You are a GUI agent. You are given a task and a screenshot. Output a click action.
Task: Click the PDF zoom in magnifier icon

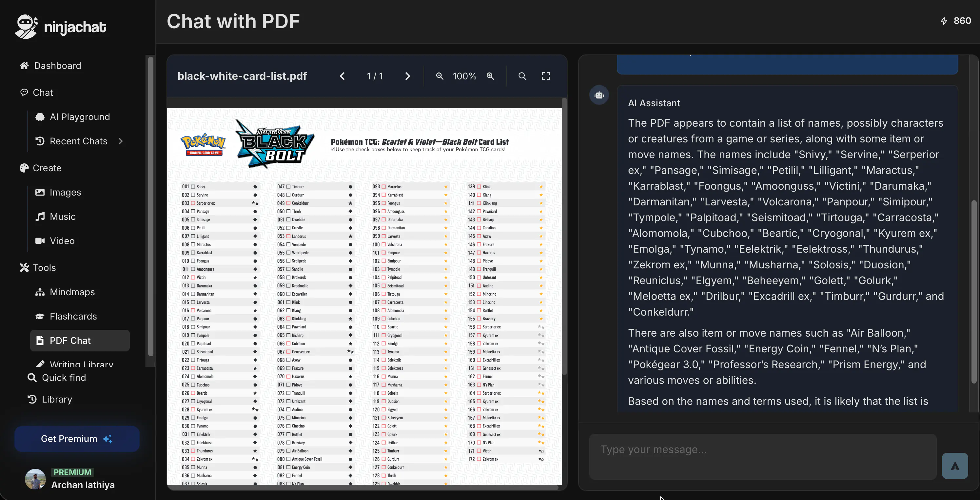[x=490, y=76]
